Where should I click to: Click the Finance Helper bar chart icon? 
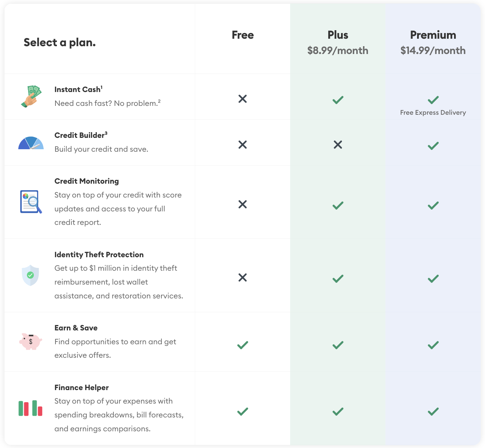click(x=31, y=408)
